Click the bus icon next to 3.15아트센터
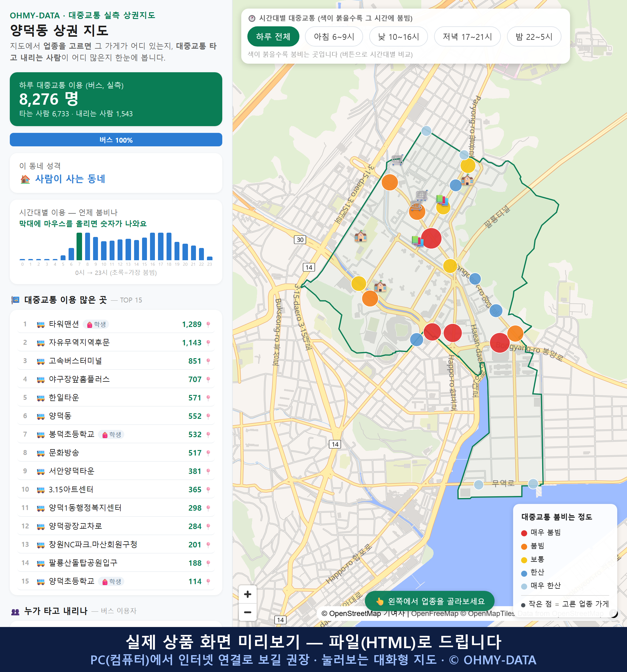The width and height of the screenshot is (627, 672). (40, 490)
